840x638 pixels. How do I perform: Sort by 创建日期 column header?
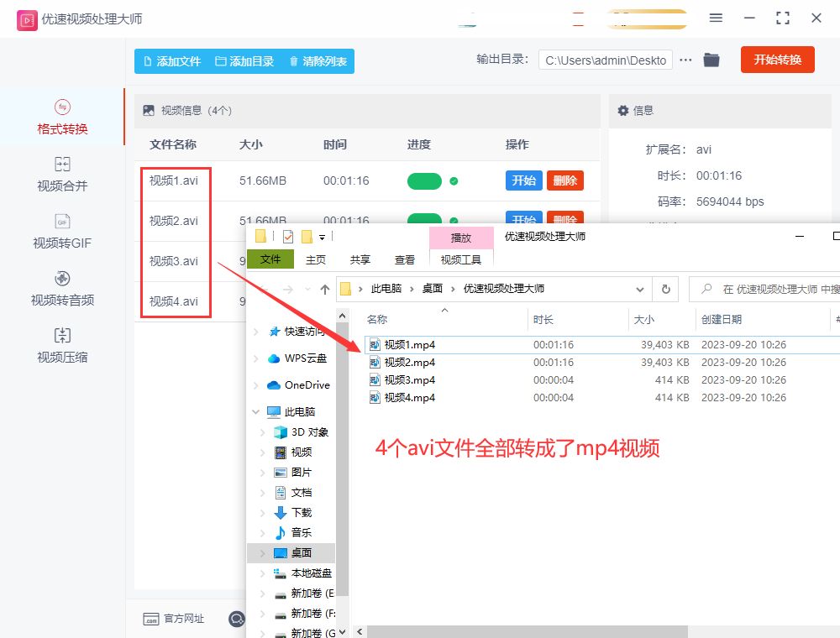click(x=721, y=320)
